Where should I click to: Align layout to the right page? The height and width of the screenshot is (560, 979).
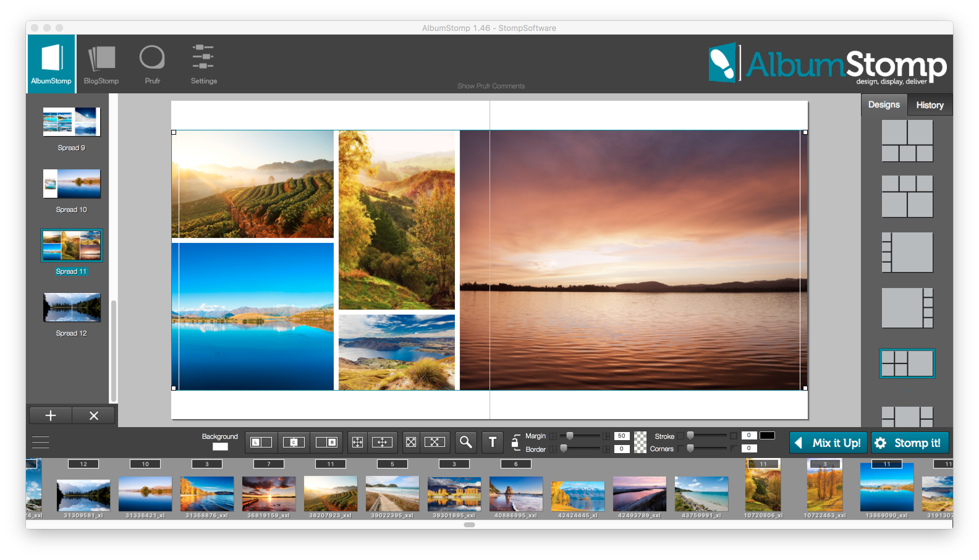tap(326, 442)
